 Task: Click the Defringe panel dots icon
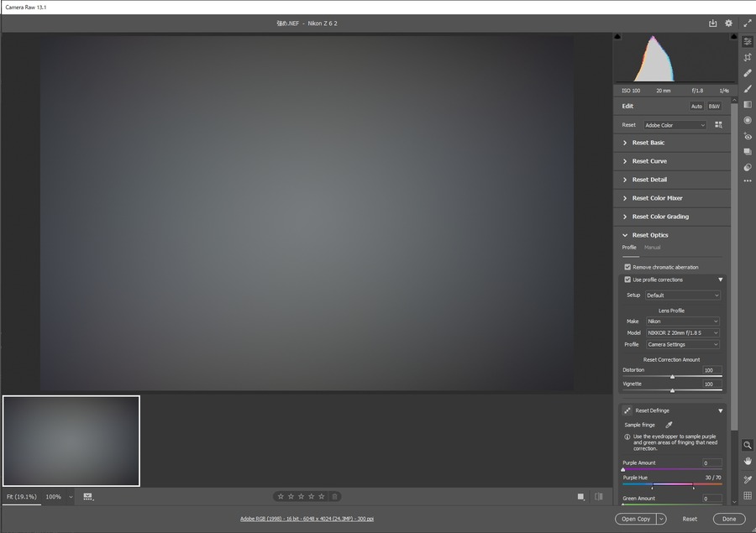[x=627, y=410]
